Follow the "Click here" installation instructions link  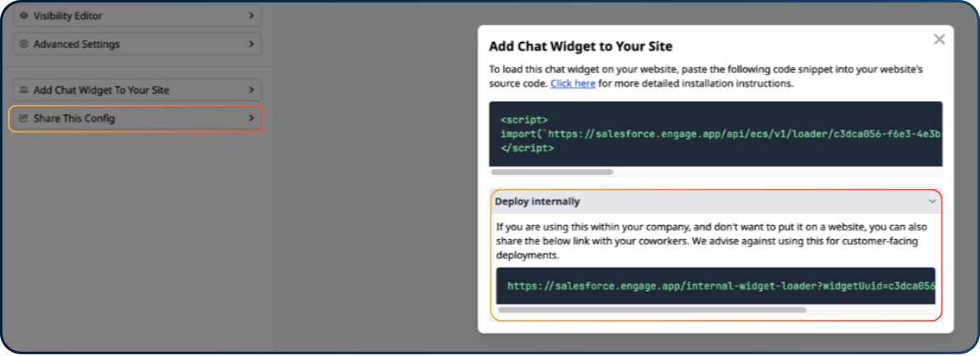pos(573,84)
